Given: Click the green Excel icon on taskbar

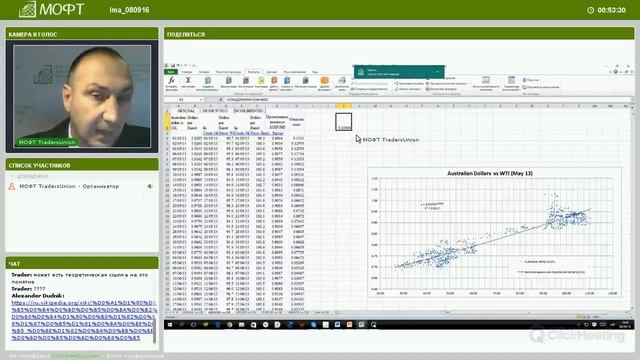Looking at the screenshot, I should (361, 324).
